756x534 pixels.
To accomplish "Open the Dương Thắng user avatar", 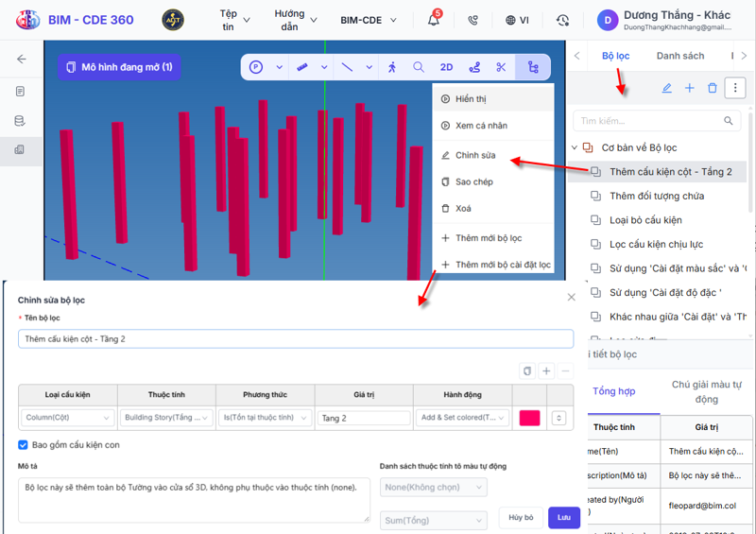I will [608, 20].
